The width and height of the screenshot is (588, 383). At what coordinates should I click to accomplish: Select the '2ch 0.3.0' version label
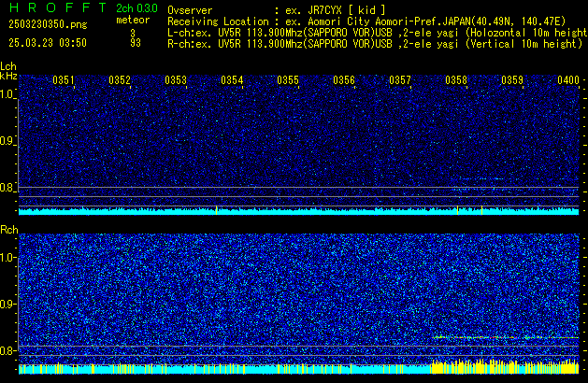pyautogui.click(x=136, y=8)
